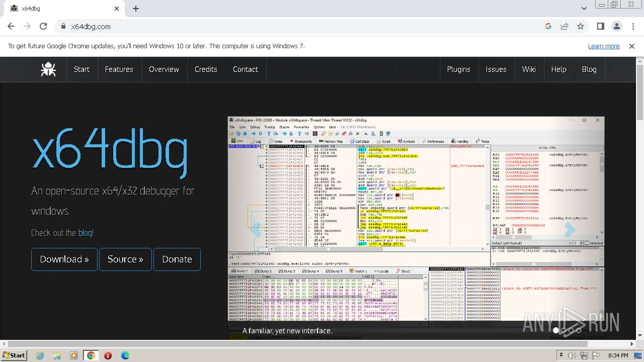Click the scroll right arrow at the bottom
This screenshot has width=644, height=362.
pyautogui.click(x=632, y=344)
